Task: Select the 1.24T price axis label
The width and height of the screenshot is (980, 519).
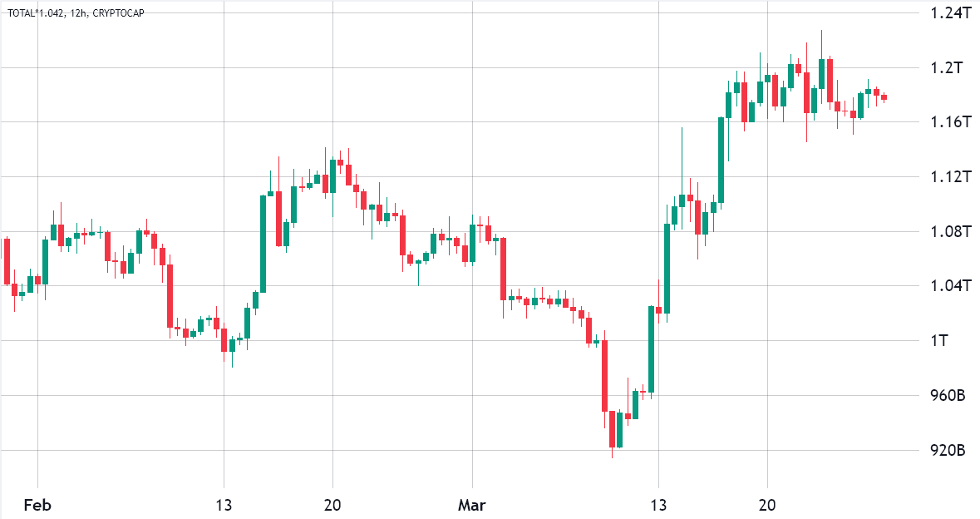Action: pyautogui.click(x=949, y=12)
